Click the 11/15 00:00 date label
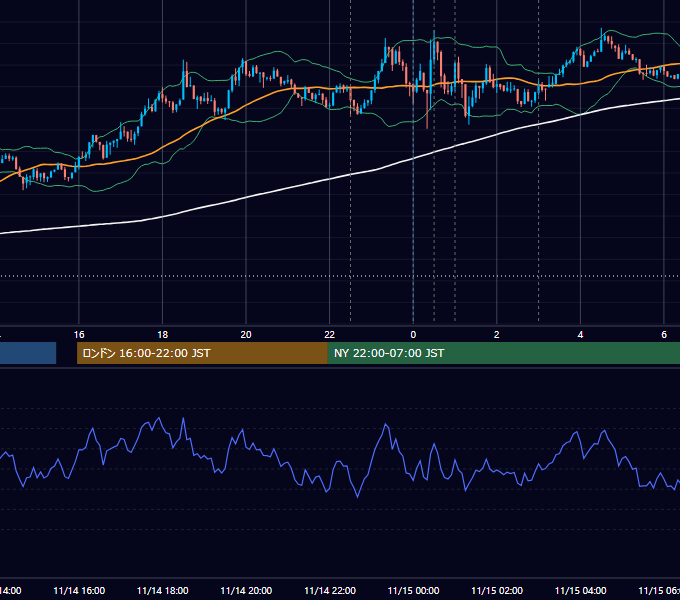 413,590
